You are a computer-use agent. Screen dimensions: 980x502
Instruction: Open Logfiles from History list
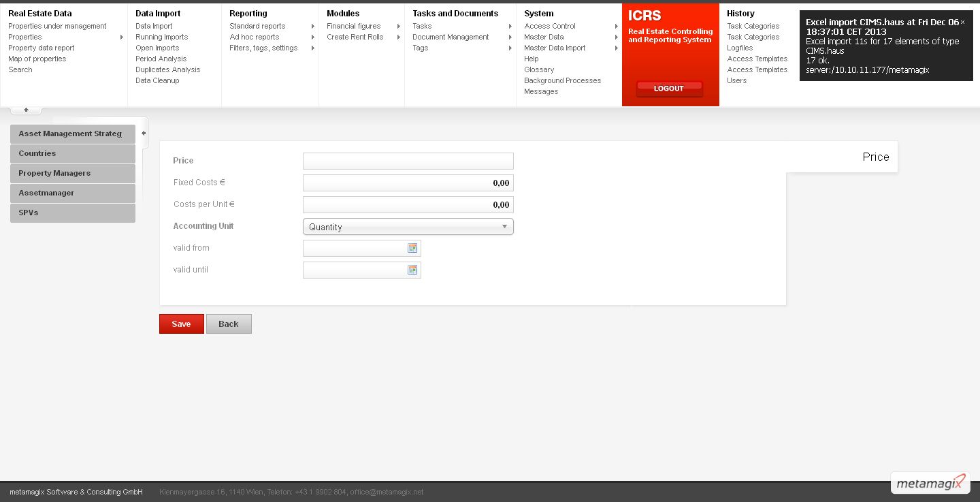(740, 48)
